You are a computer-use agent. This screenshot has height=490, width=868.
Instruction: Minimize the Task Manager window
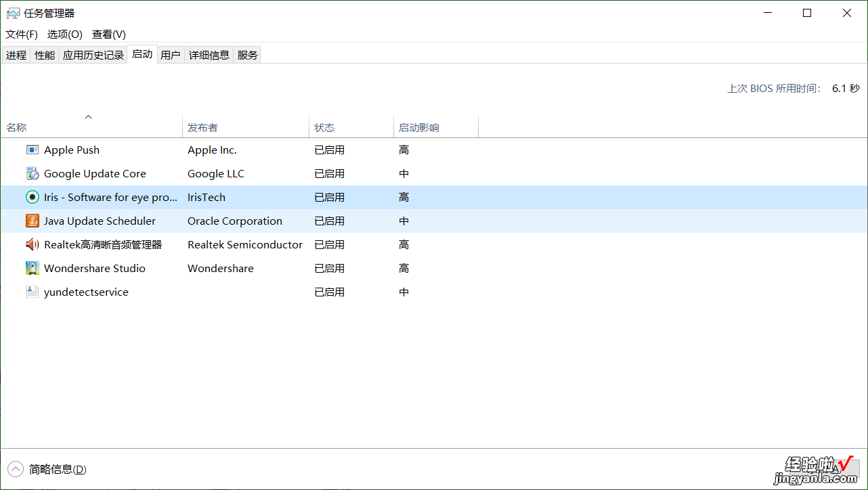767,13
